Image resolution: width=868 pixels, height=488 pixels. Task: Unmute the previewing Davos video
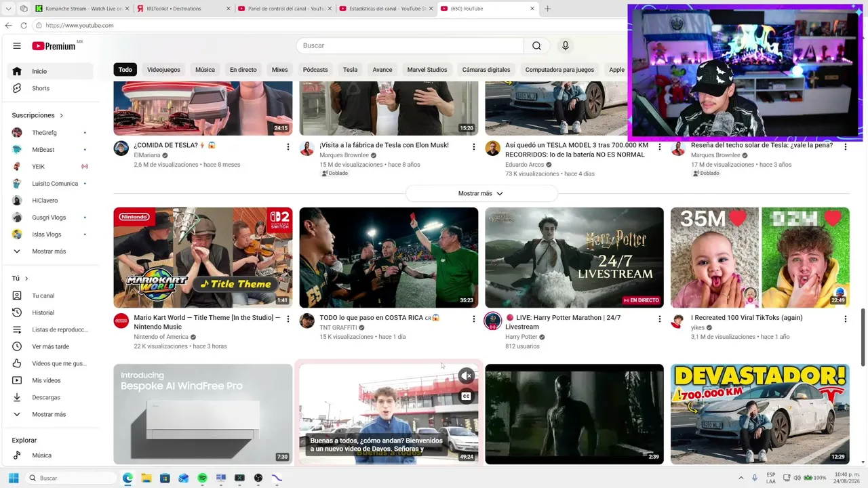(467, 375)
